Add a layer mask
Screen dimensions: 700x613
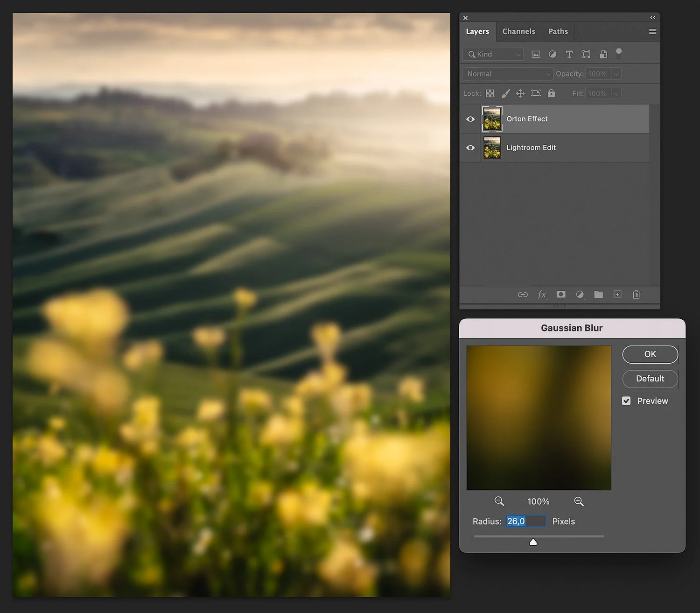pos(561,295)
